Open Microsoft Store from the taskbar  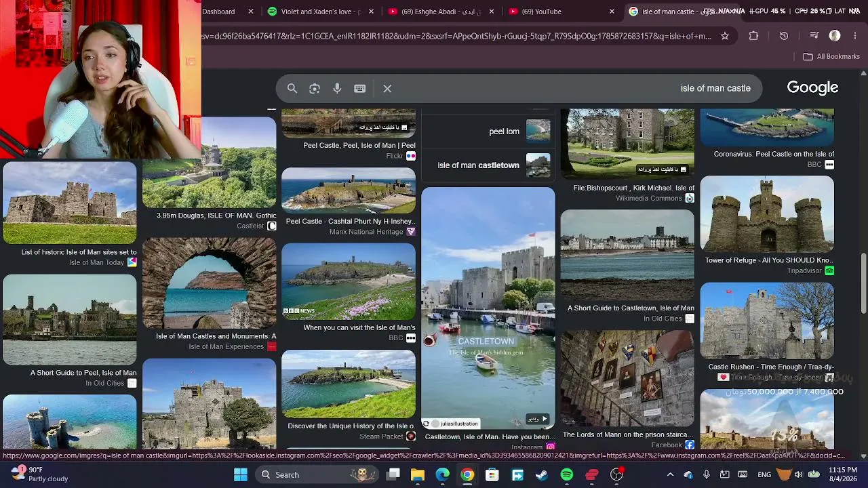coord(492,474)
